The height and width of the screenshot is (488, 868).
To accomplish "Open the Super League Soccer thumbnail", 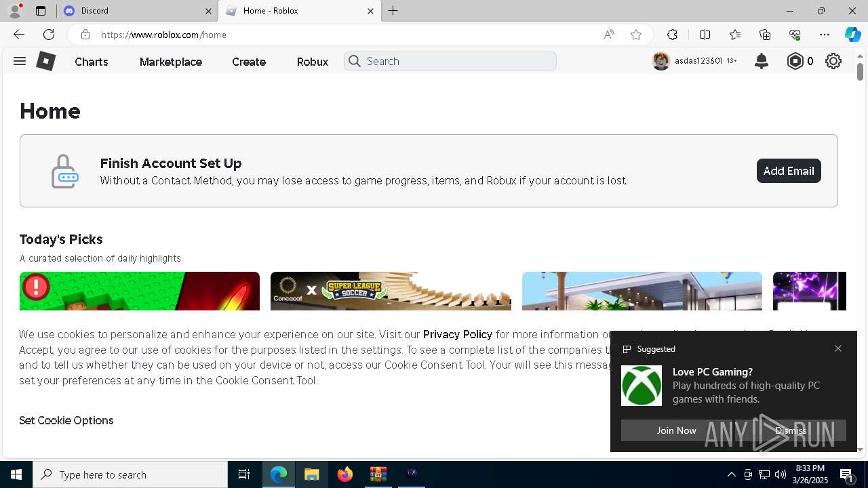I will [391, 291].
